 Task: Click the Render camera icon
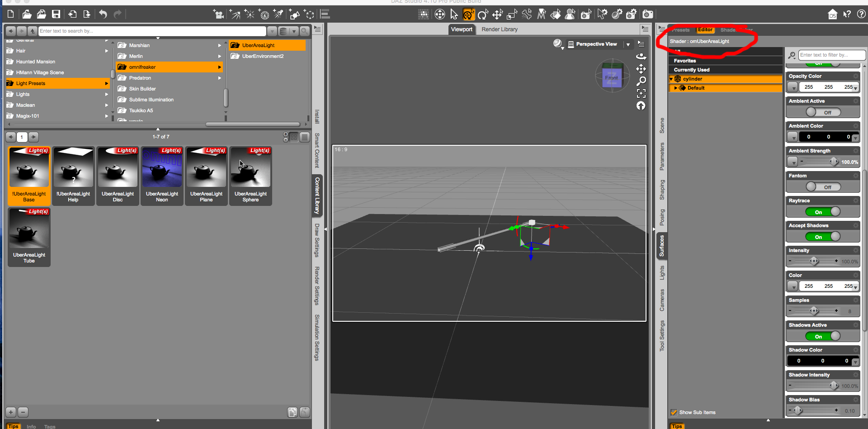coord(648,14)
